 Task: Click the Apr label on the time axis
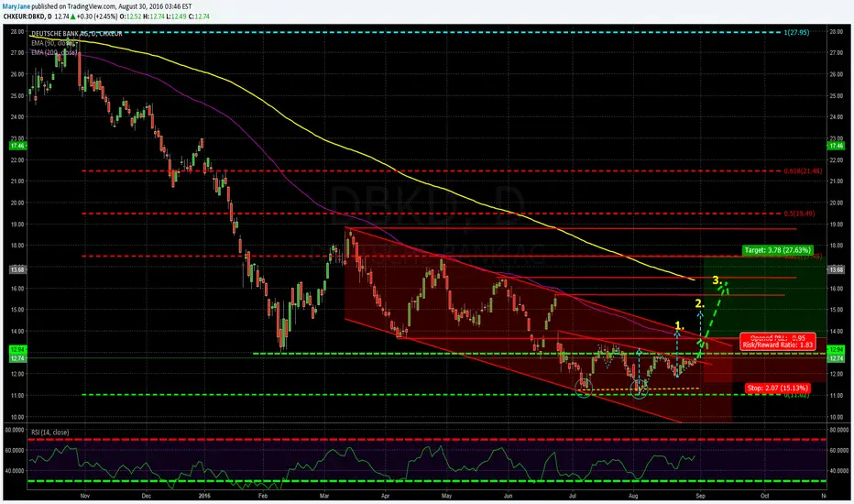(386, 496)
